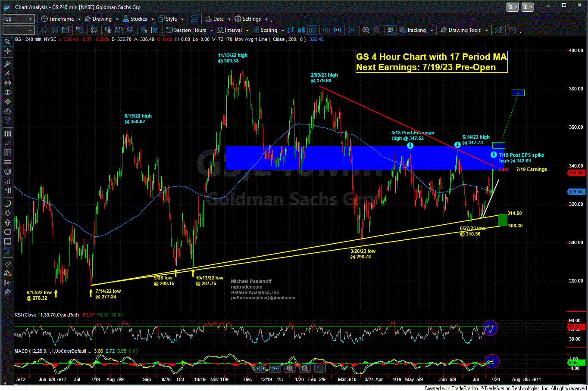Choose the horizontal lines drawing tool
Screen dimensions: 588x391
(x=7, y=162)
